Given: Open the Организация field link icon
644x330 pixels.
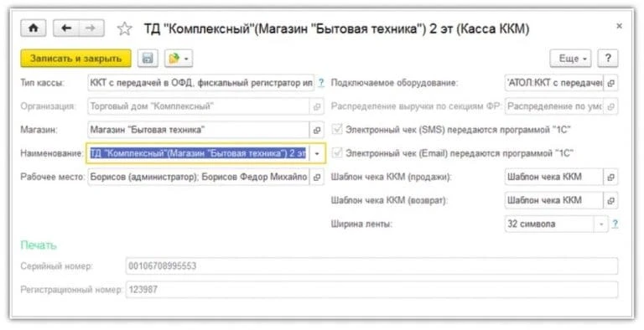Looking at the screenshot, I should tap(317, 106).
